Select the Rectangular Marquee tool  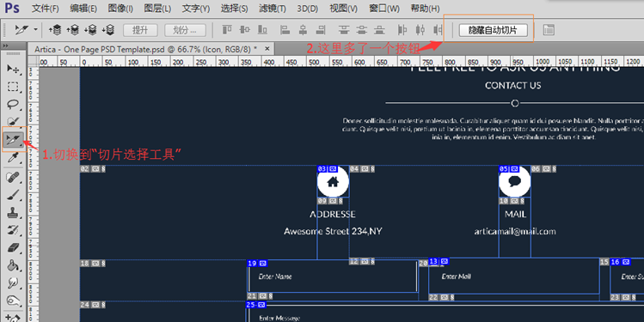(13, 87)
